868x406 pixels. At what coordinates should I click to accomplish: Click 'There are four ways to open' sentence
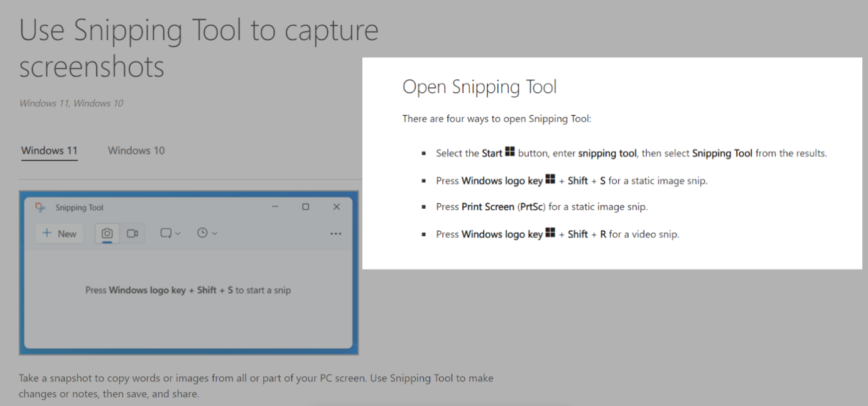tap(497, 119)
